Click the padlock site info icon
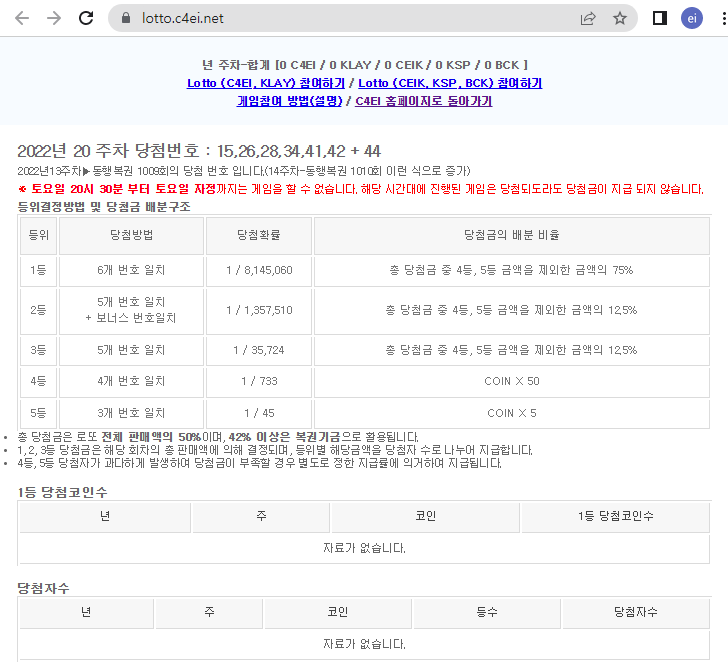The height and width of the screenshot is (662, 728). click(125, 18)
